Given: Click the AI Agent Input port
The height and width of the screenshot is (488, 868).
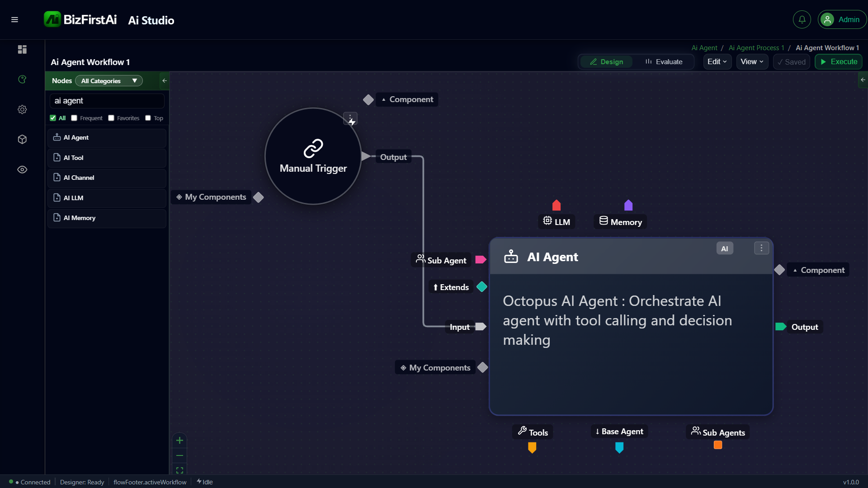Looking at the screenshot, I should click(481, 327).
